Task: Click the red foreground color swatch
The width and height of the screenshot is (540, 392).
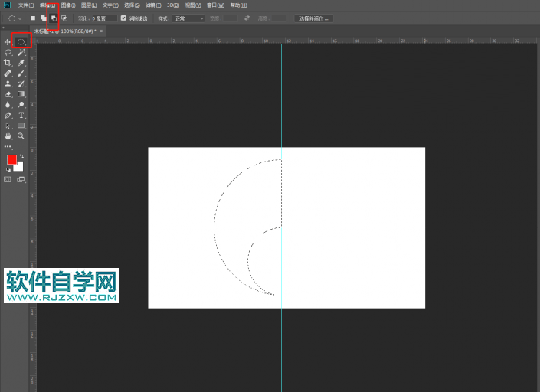Action: point(11,159)
